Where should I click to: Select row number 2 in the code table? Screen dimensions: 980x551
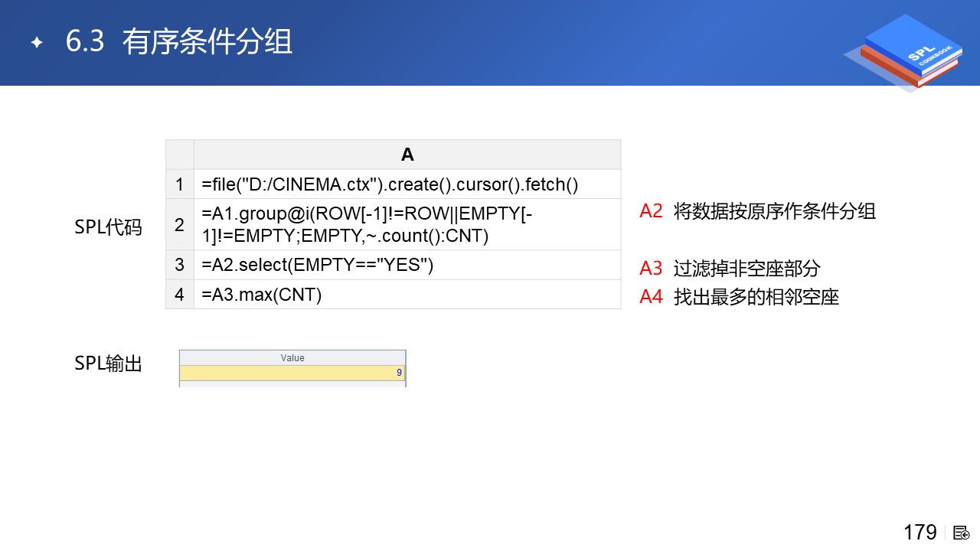pyautogui.click(x=180, y=225)
